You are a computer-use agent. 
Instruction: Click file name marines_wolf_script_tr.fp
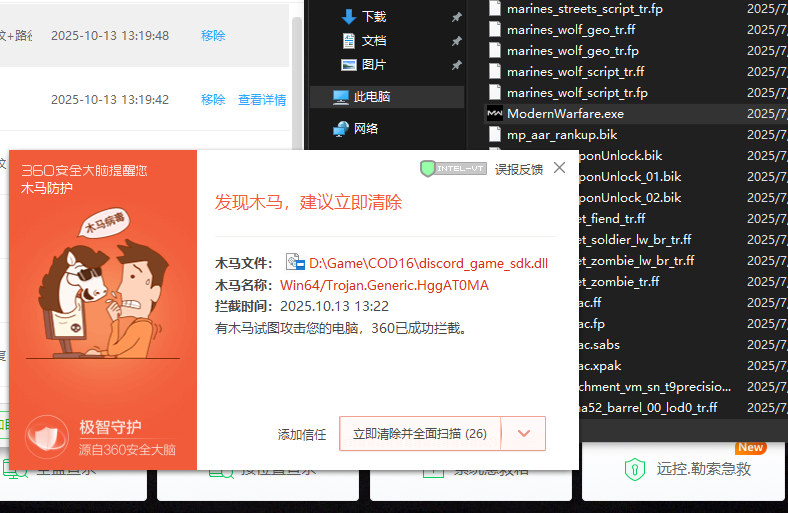pos(577,92)
